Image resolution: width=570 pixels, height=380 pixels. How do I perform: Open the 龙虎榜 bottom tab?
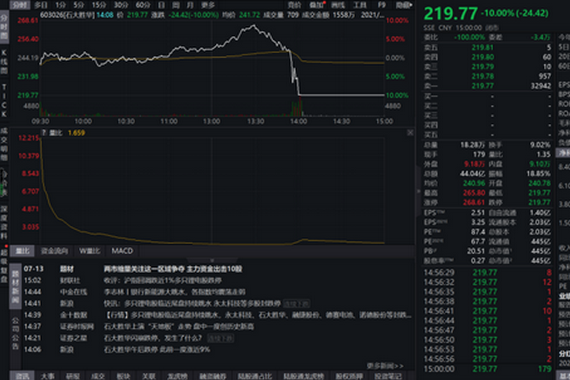click(177, 376)
